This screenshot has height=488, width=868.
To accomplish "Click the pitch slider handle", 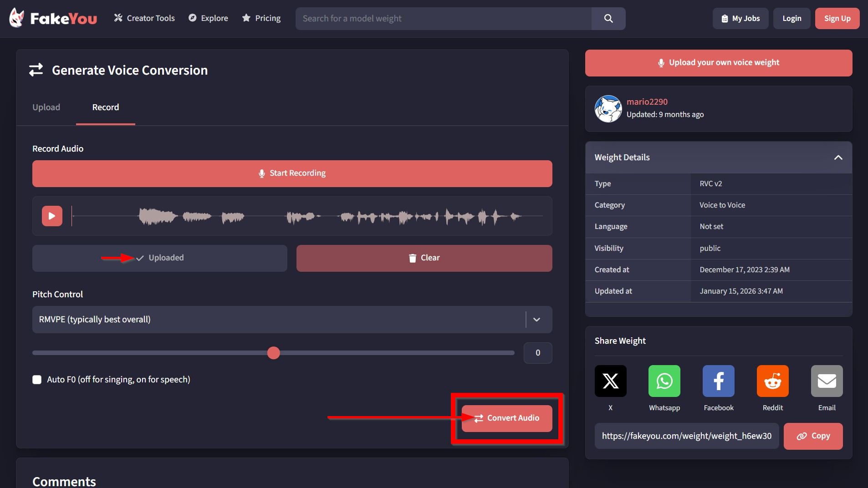I will click(274, 353).
